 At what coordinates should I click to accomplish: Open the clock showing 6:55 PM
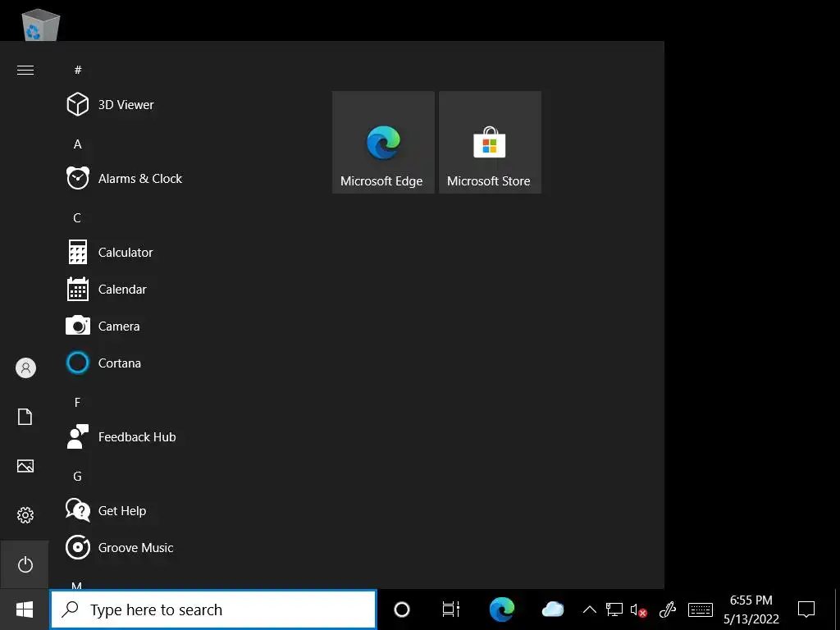(x=751, y=609)
